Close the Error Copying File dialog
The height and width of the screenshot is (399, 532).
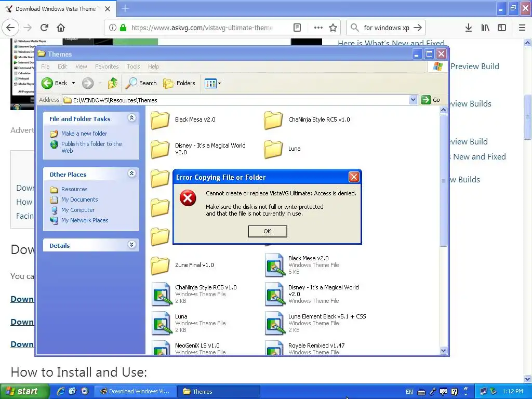(353, 177)
